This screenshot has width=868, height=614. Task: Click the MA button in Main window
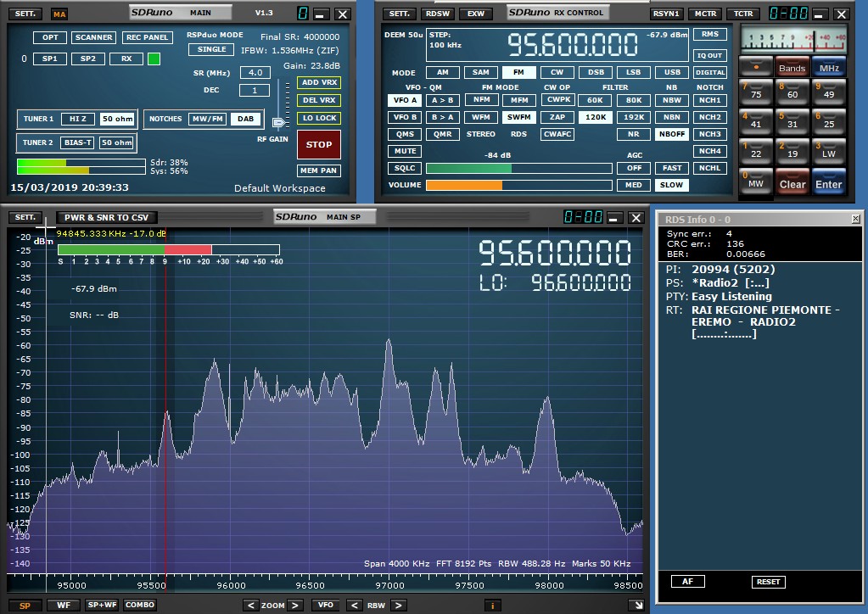59,14
